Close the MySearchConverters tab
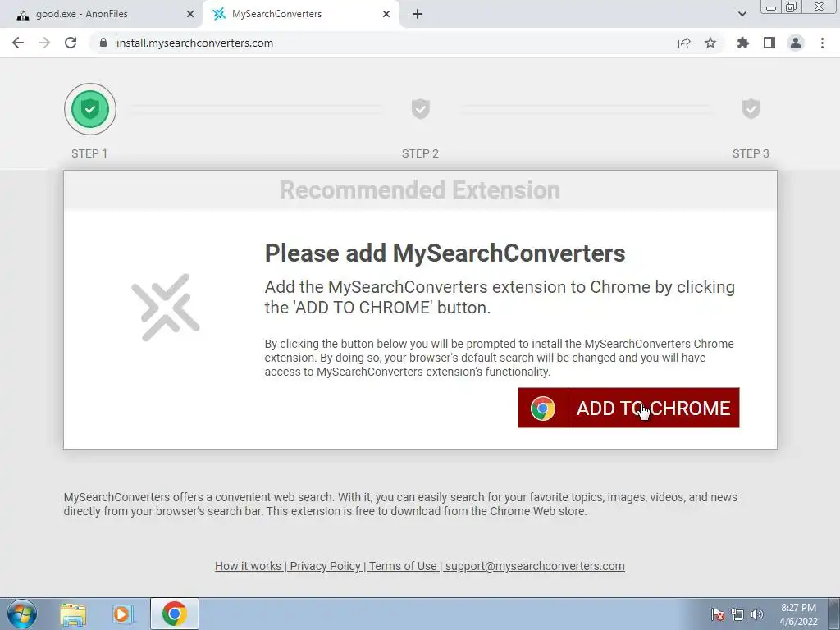 [386, 14]
